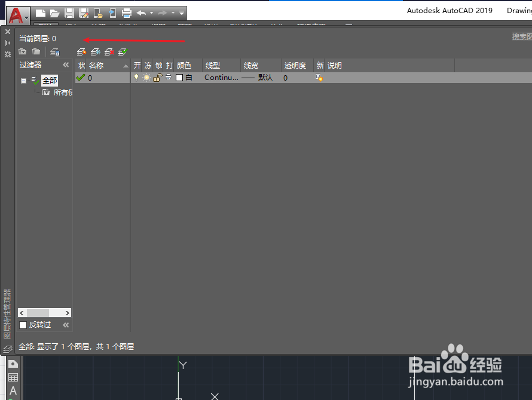
Task: Click the filter tree scrollbar right arrow
Action: pyautogui.click(x=67, y=313)
